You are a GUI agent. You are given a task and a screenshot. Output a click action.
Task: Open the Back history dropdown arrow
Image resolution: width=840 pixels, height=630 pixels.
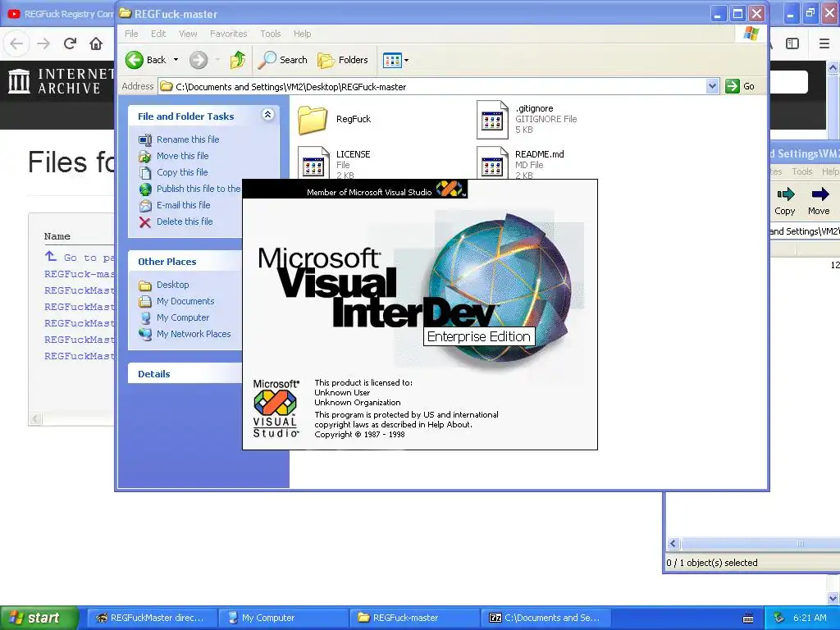coord(176,60)
